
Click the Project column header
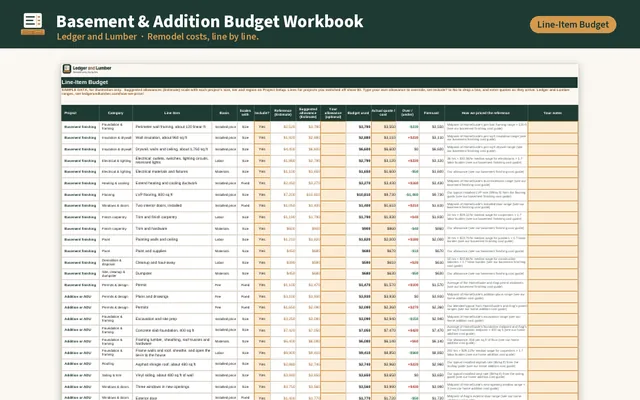(80, 113)
